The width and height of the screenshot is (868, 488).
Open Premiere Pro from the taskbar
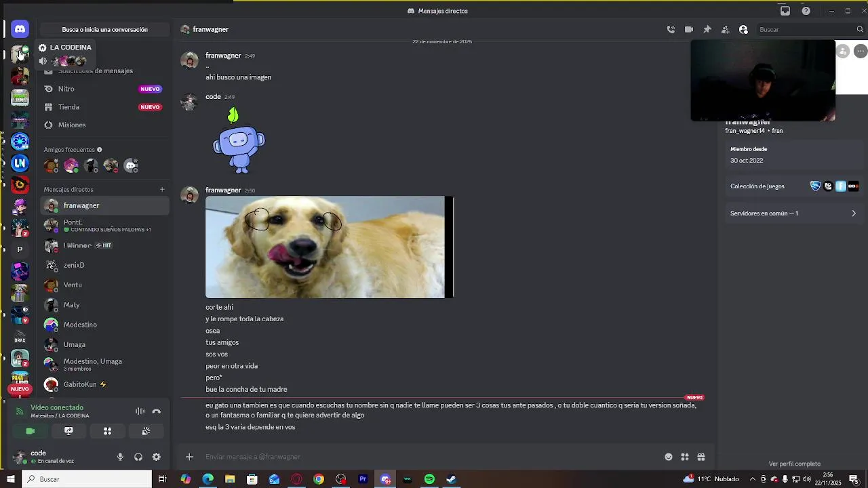coord(363,479)
